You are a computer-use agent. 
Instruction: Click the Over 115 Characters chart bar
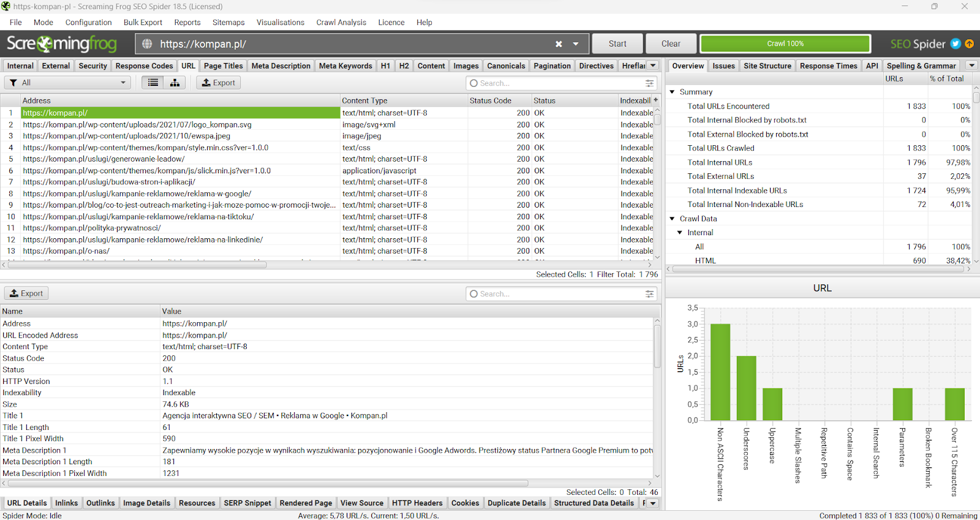click(x=955, y=404)
